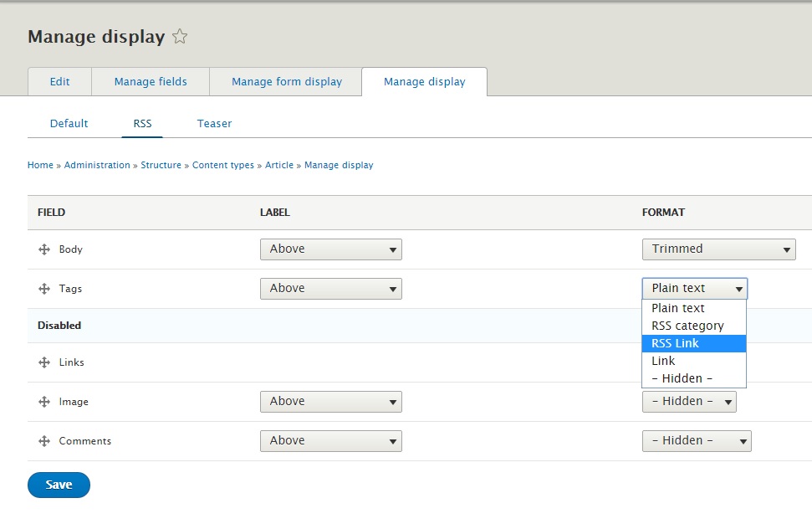Switch to the Default display tab

click(x=69, y=123)
